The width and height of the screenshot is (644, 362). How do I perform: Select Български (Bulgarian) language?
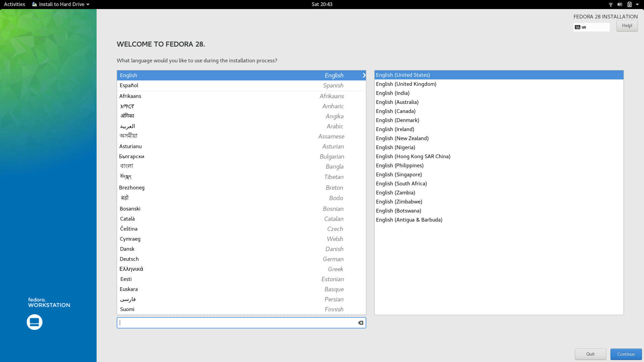241,157
